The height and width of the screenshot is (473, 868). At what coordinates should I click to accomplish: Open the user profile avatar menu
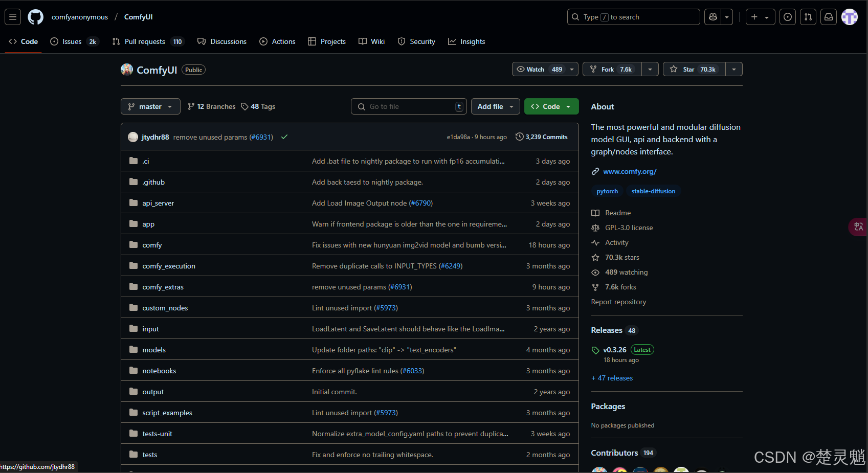click(850, 17)
